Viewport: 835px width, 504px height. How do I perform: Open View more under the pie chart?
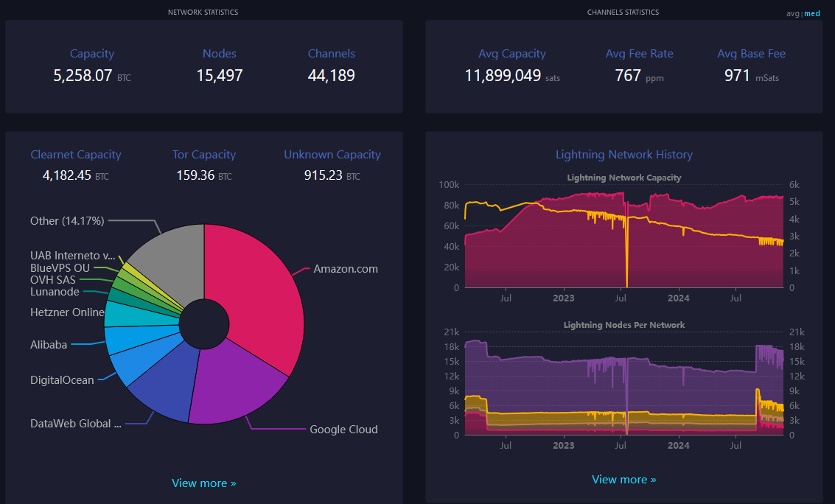[x=204, y=483]
